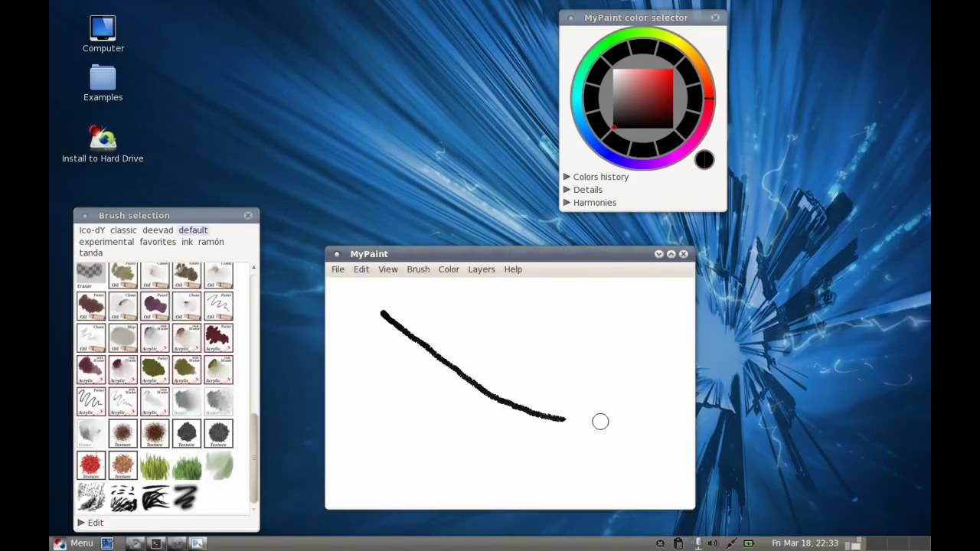980x551 pixels.
Task: Select the black squiggle Acrylic Paint brush
Action: (91, 401)
